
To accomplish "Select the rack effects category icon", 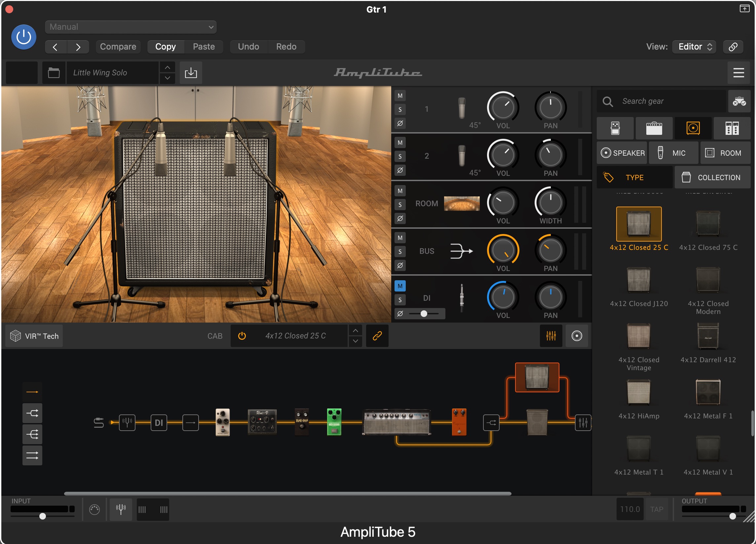I will click(732, 128).
